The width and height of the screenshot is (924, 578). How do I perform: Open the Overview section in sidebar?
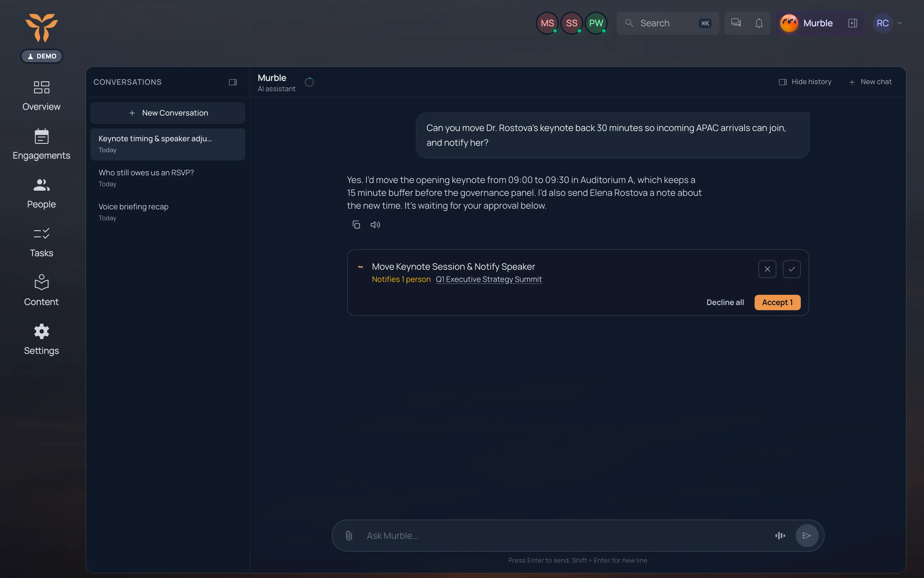pos(41,96)
